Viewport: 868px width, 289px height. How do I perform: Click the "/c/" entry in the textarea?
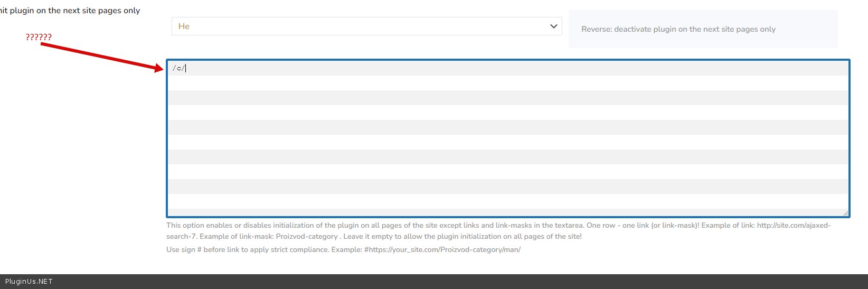(x=178, y=68)
